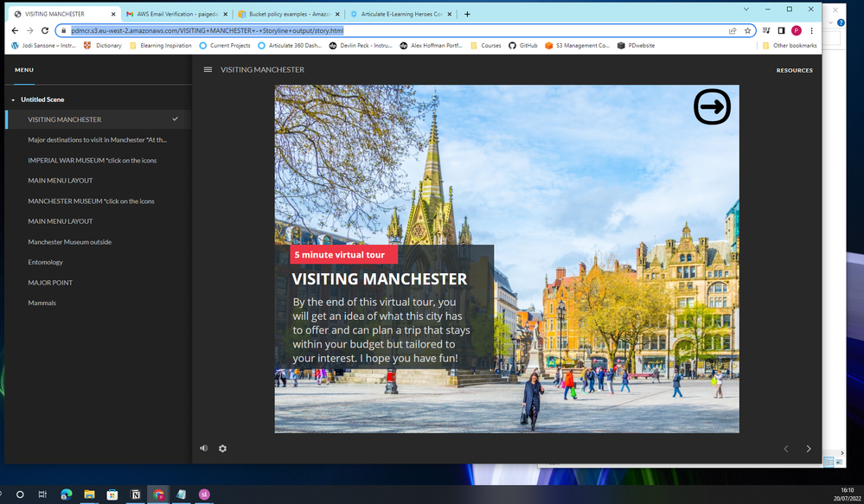Select the Entomology slide in menu
This screenshot has height=504, width=864.
point(46,262)
